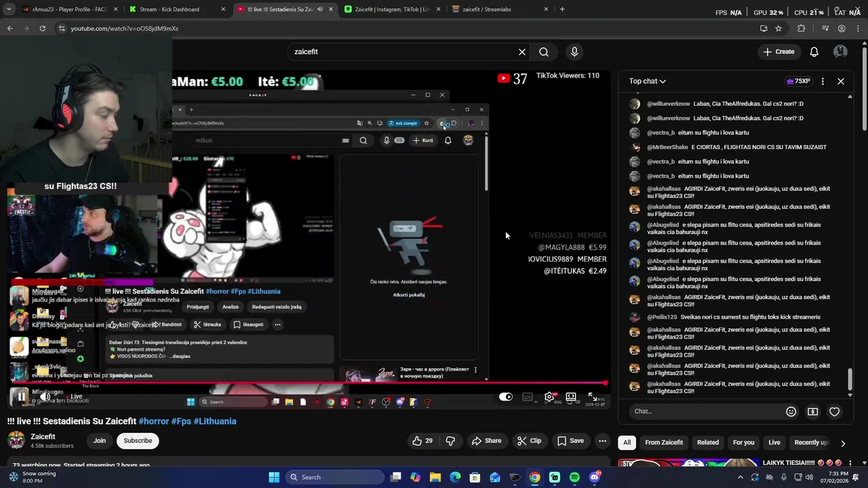This screenshot has height=488, width=868.
Task: Enter fullscreen on the video player
Action: 593,397
